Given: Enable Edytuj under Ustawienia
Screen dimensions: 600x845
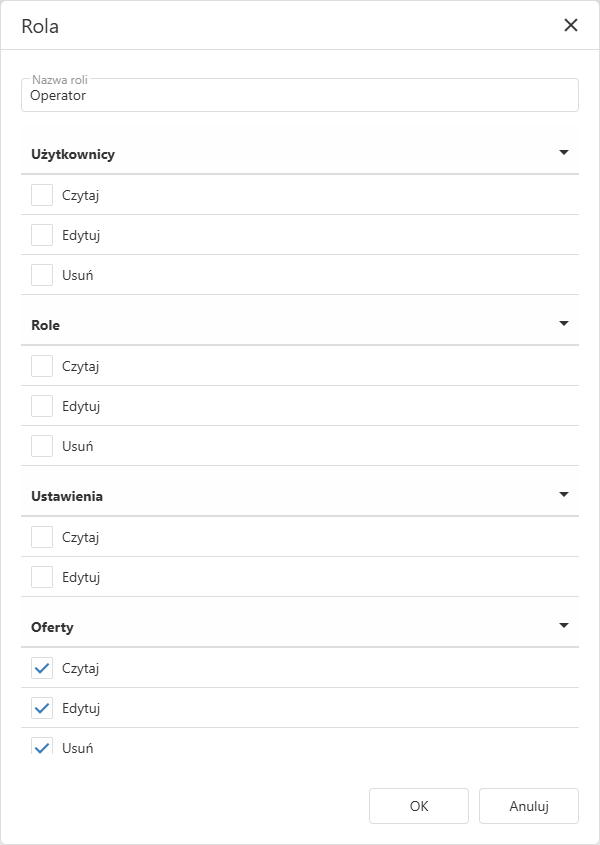Looking at the screenshot, I should [42, 577].
